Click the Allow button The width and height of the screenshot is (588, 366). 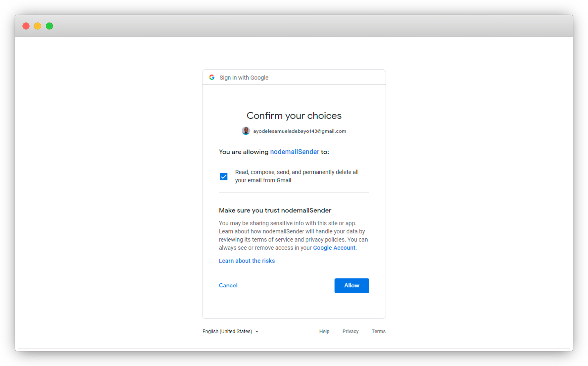pos(352,286)
